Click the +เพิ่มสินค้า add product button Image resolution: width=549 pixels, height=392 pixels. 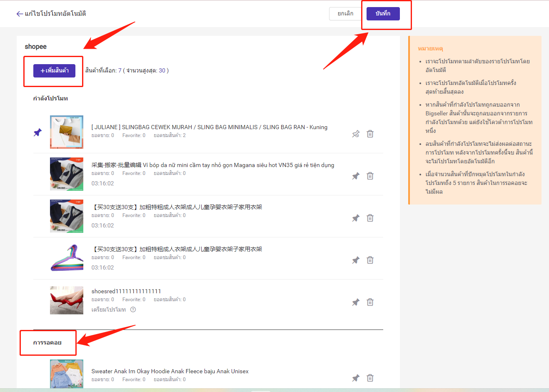(x=54, y=71)
